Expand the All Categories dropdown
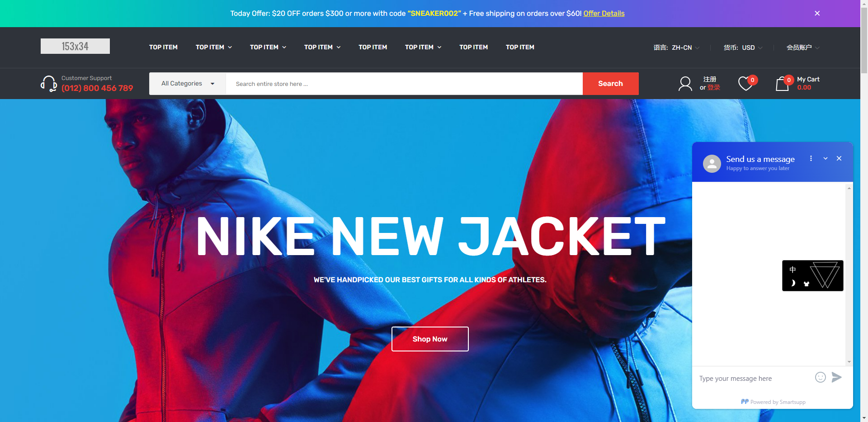Viewport: 868px width, 422px height. coord(188,84)
